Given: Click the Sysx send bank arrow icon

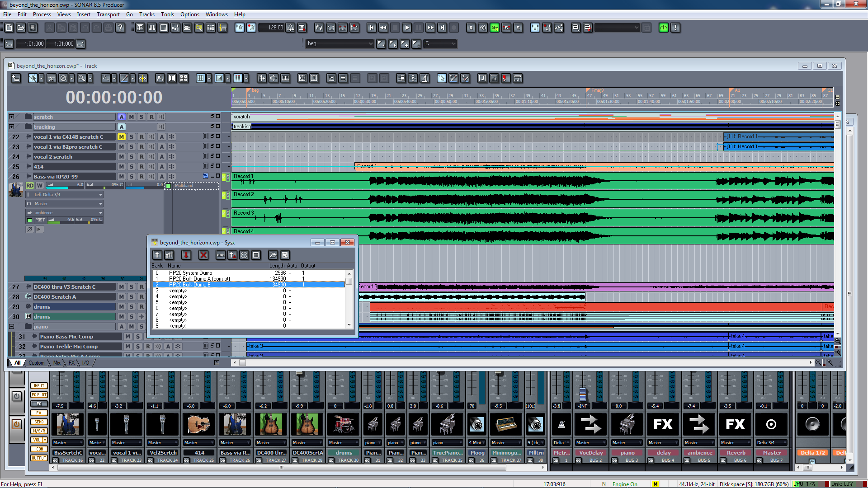Looking at the screenshot, I should click(x=157, y=255).
